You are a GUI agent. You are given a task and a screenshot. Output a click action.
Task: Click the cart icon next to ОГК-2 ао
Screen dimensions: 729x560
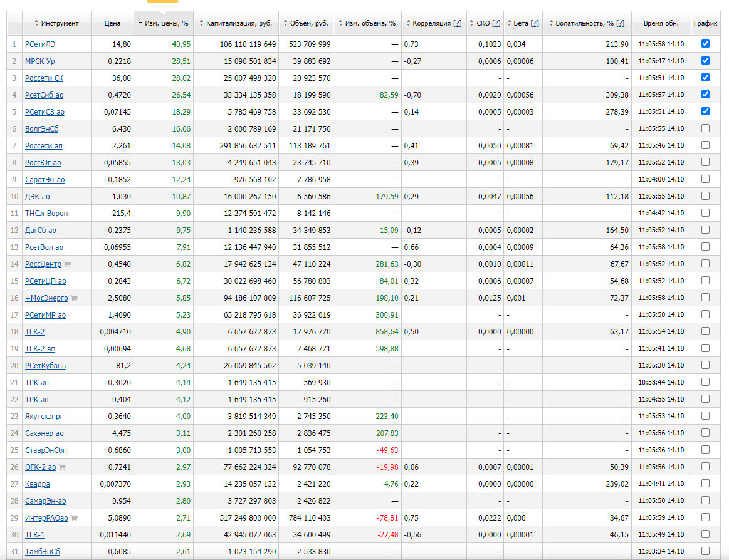tap(62, 467)
